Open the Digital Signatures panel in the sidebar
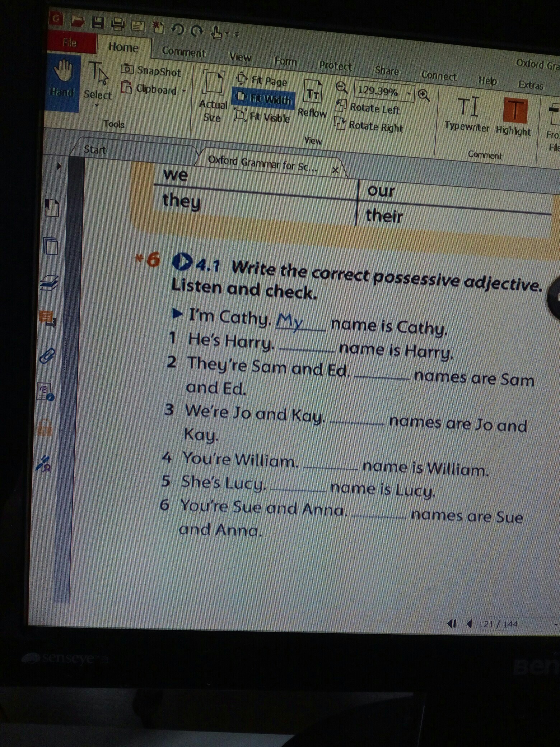This screenshot has height=747, width=560. coord(45,392)
